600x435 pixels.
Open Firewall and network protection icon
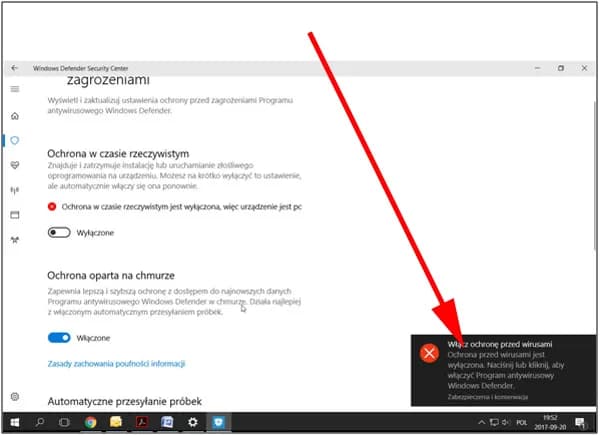tap(14, 190)
